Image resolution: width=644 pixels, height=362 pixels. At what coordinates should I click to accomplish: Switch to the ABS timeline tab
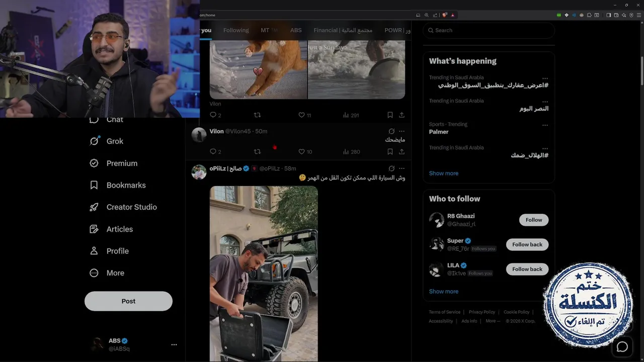pos(296,30)
